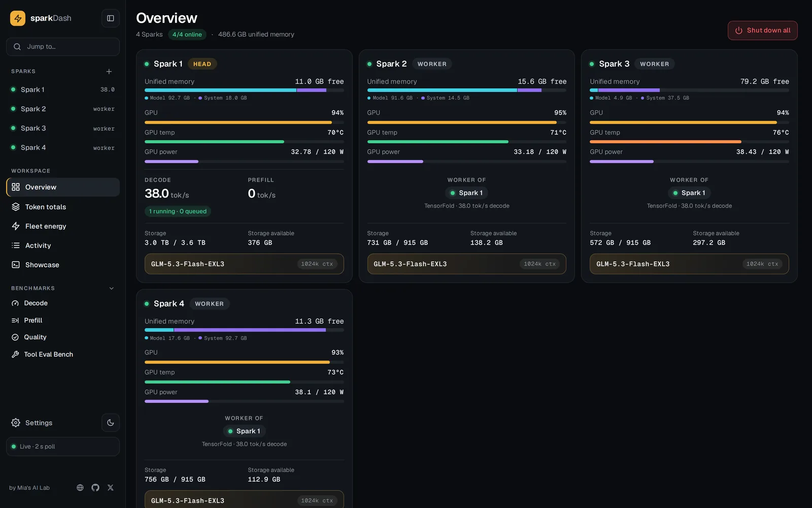Go to the Activity page
Image resolution: width=812 pixels, height=508 pixels.
point(63,245)
